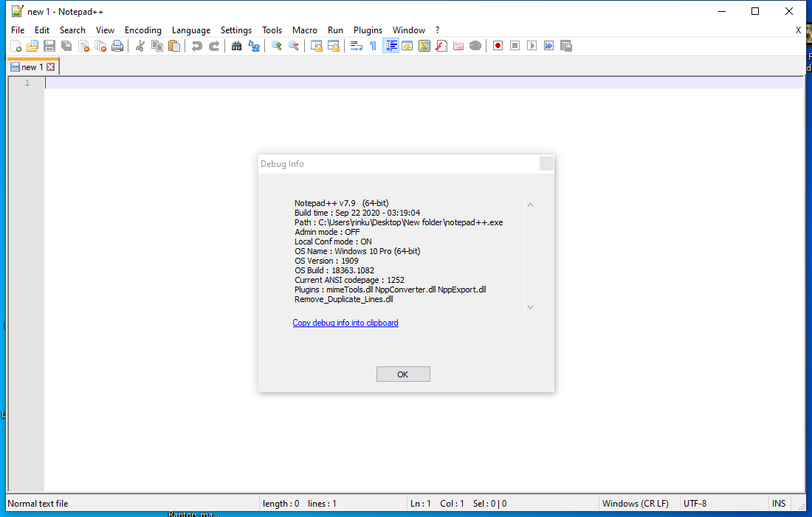
Task: Click debug info scroll down arrow
Action: tap(530, 307)
